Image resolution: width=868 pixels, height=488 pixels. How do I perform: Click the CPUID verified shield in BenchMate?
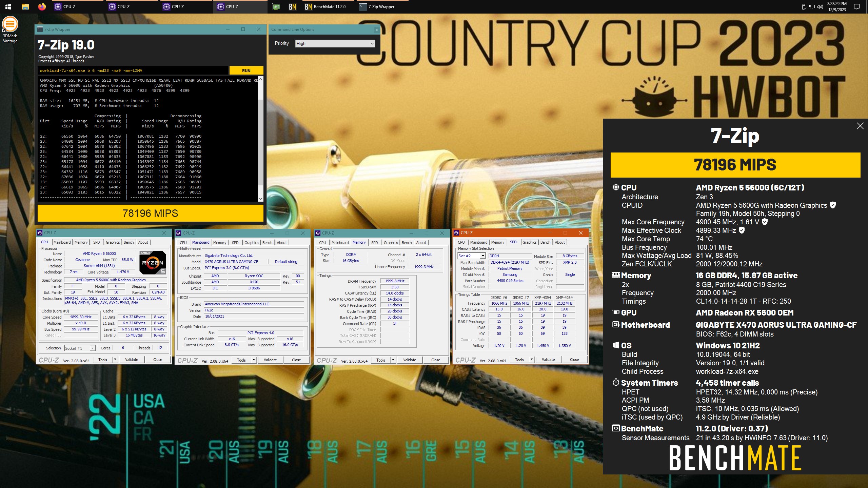coord(833,205)
